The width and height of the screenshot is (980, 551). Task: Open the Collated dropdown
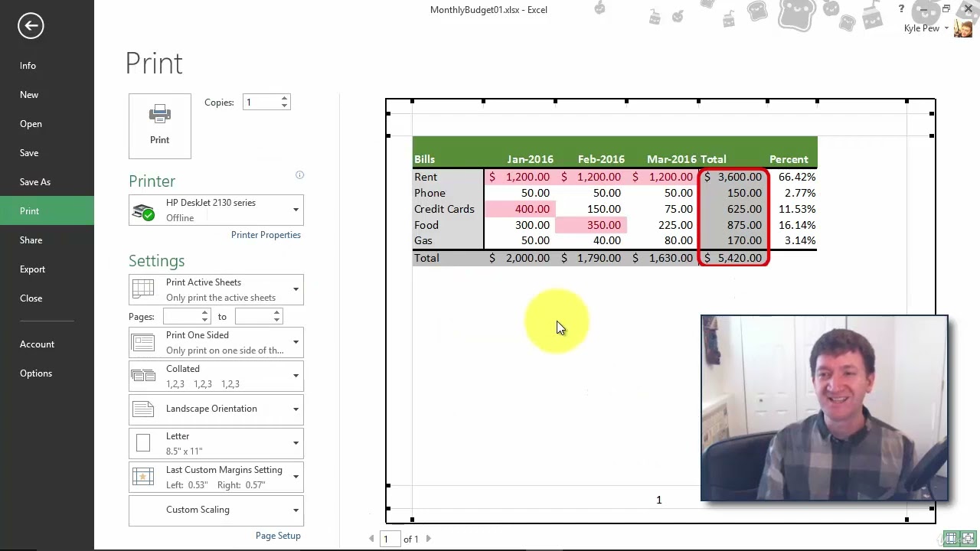pos(296,376)
